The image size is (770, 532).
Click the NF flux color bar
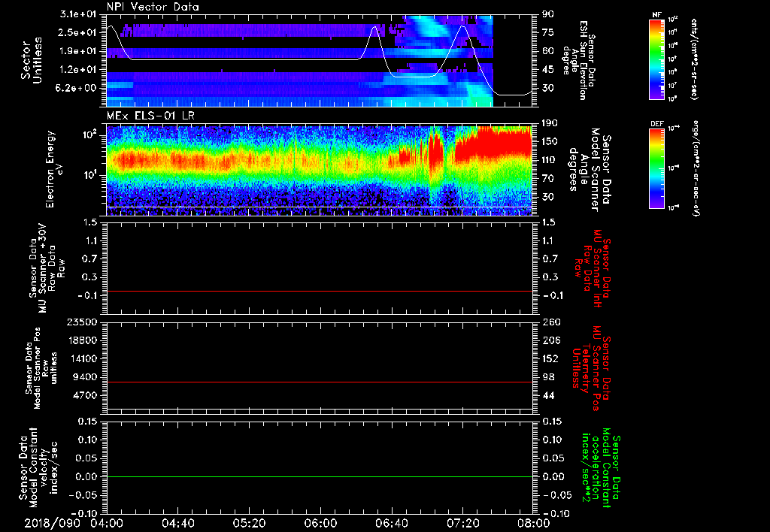(x=656, y=59)
